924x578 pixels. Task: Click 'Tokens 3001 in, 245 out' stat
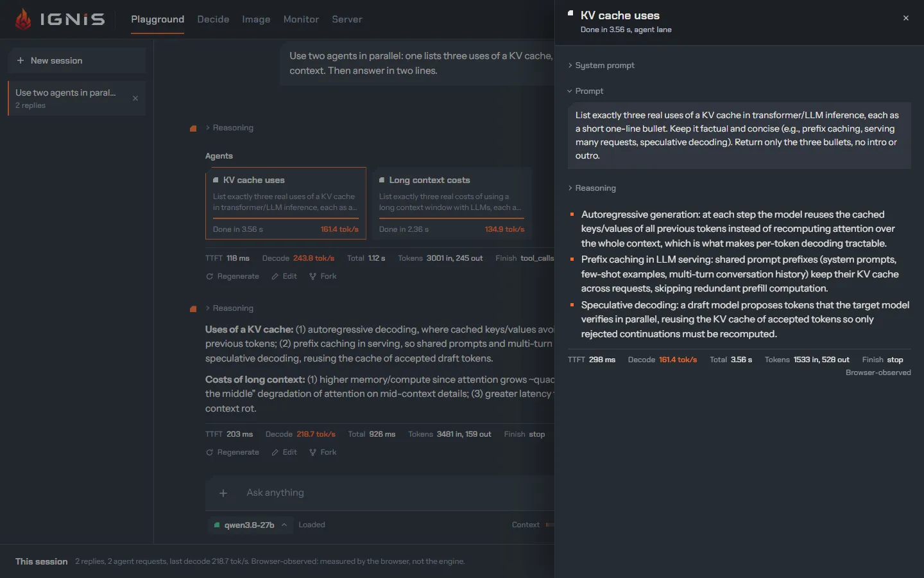coord(440,258)
